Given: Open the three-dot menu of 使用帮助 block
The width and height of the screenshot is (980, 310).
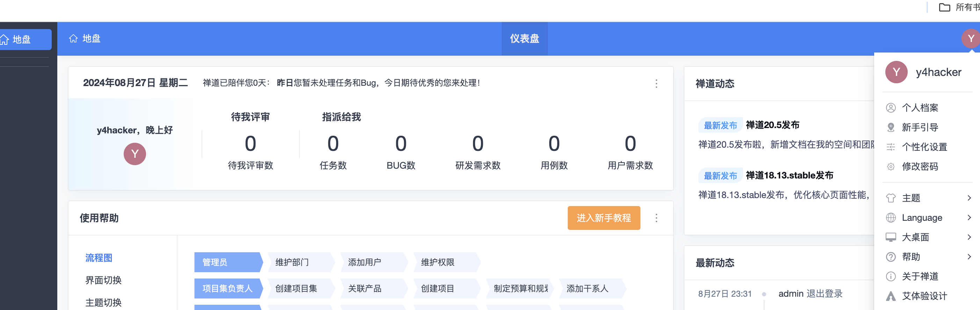Looking at the screenshot, I should click(656, 218).
